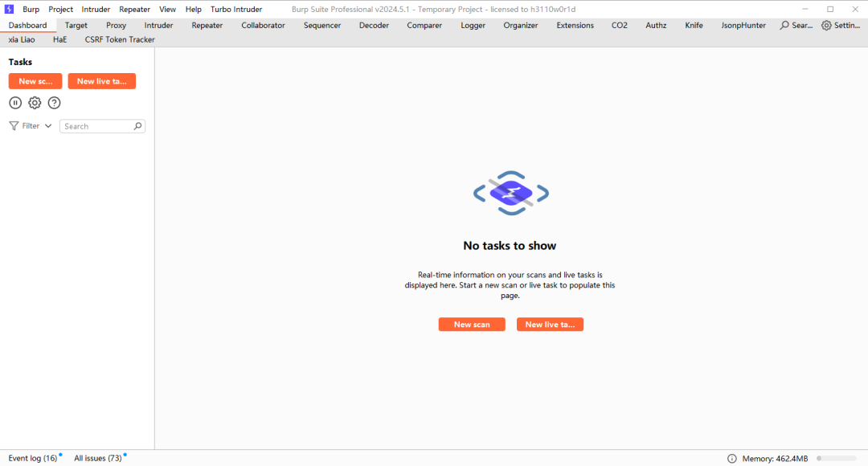The image size is (868, 466).
Task: Switch to the CO2 tab
Action: 620,26
